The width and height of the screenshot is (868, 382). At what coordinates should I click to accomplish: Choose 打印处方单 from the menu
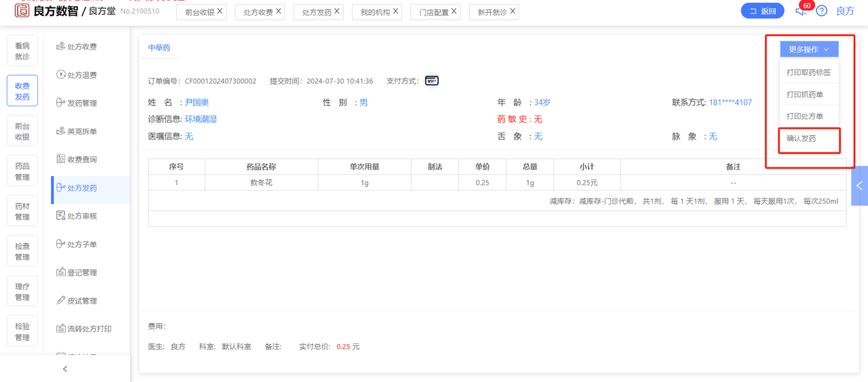tap(808, 116)
